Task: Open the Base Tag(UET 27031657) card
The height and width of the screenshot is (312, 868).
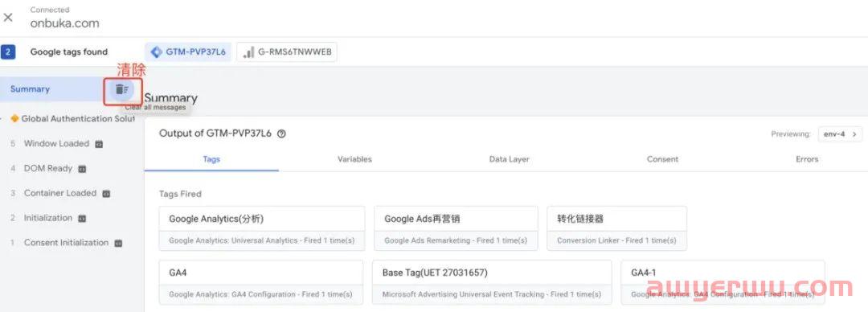Action: point(492,282)
